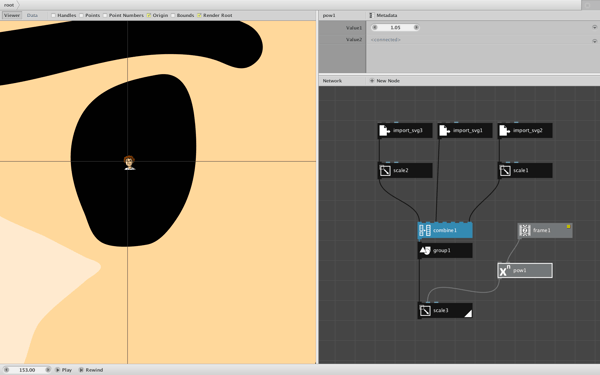Decrease Value1 with the left arrow
This screenshot has width=600, height=375.
[x=375, y=27]
